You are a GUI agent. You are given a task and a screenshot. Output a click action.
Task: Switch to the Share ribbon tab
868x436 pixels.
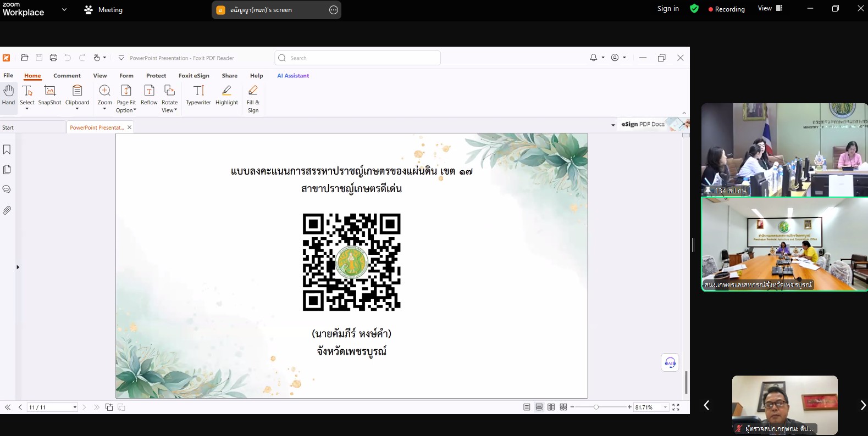(230, 76)
